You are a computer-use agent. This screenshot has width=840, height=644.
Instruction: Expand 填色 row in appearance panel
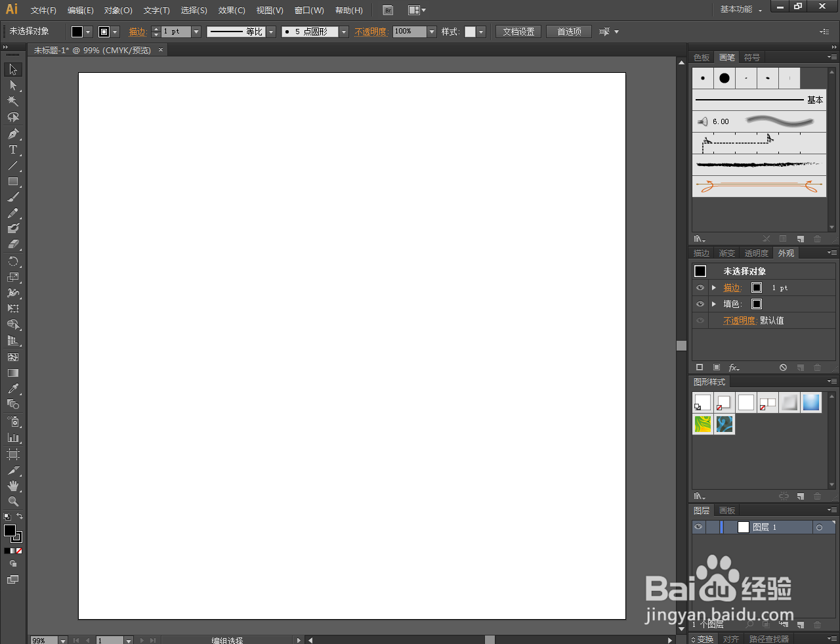point(714,304)
